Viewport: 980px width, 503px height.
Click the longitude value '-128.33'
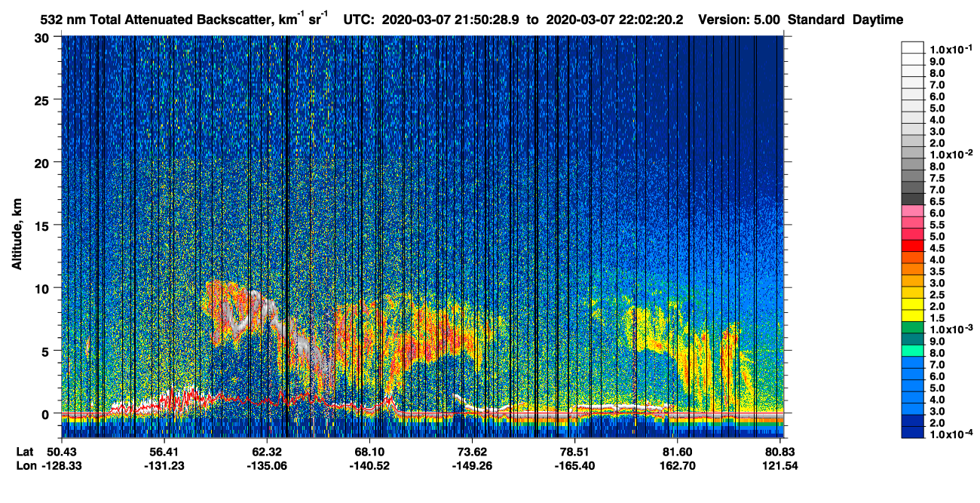pyautogui.click(x=61, y=465)
